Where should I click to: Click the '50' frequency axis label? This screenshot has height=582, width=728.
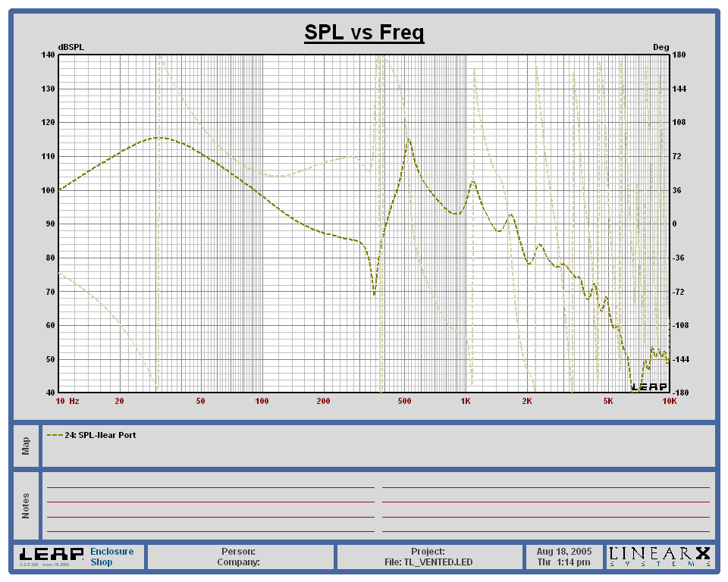coord(200,401)
